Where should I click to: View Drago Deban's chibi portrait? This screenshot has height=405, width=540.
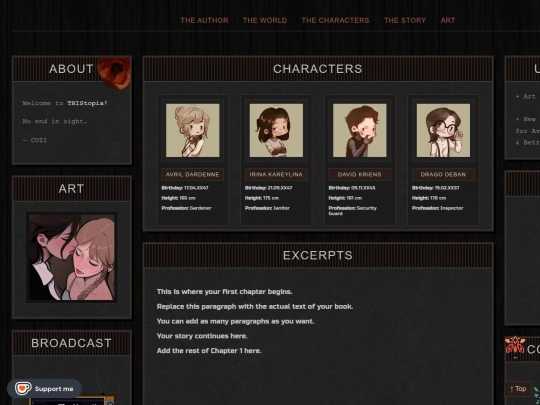pyautogui.click(x=443, y=131)
